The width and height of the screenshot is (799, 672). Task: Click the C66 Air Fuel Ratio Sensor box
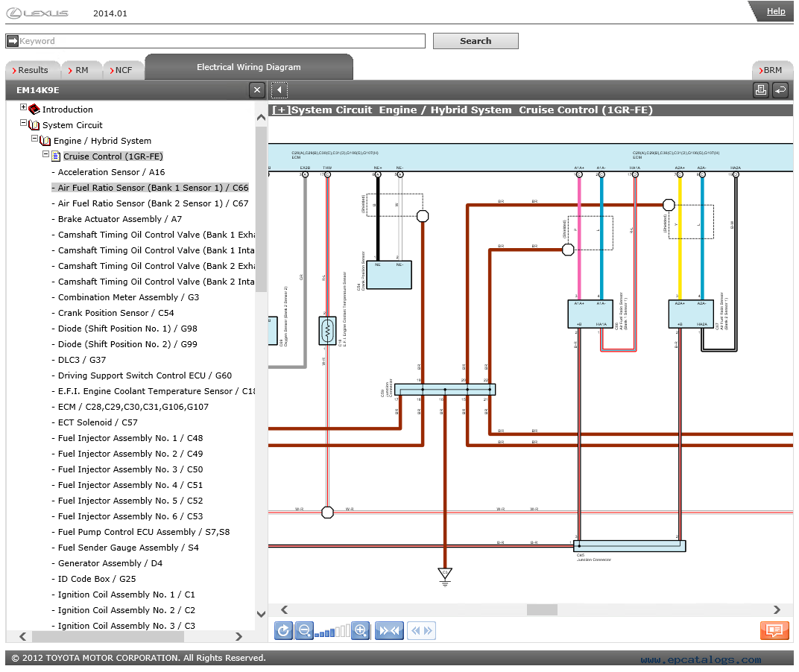[590, 314]
